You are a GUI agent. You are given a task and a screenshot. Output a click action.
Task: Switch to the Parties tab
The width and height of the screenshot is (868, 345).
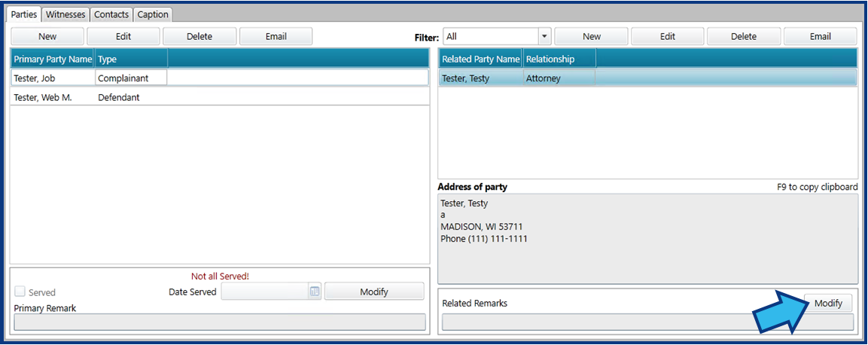coord(24,14)
